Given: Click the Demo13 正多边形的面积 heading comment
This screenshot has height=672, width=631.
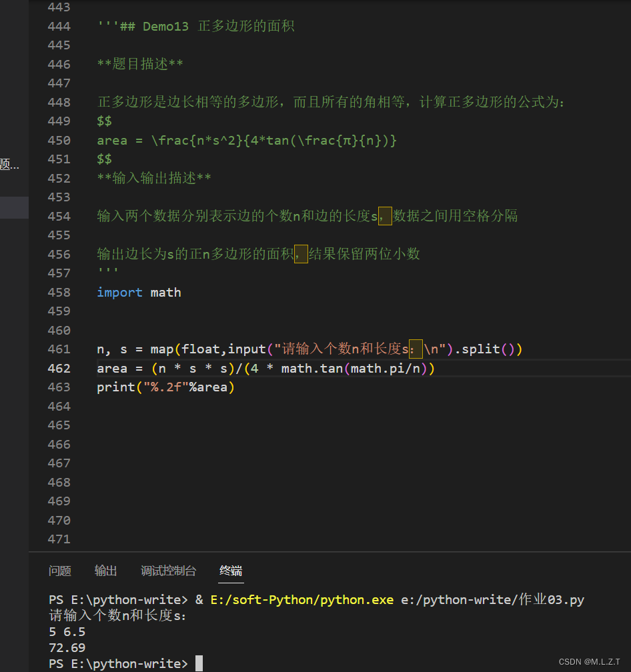Looking at the screenshot, I should pos(196,26).
